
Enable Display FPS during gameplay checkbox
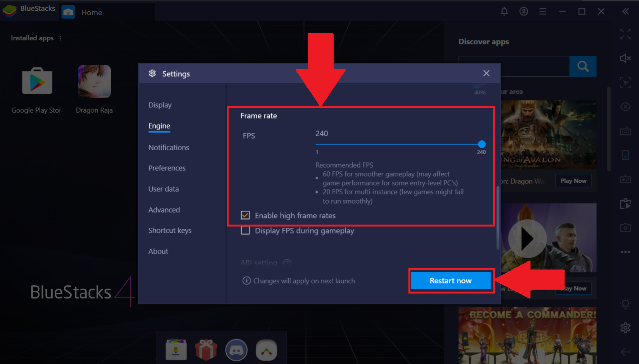[245, 231]
